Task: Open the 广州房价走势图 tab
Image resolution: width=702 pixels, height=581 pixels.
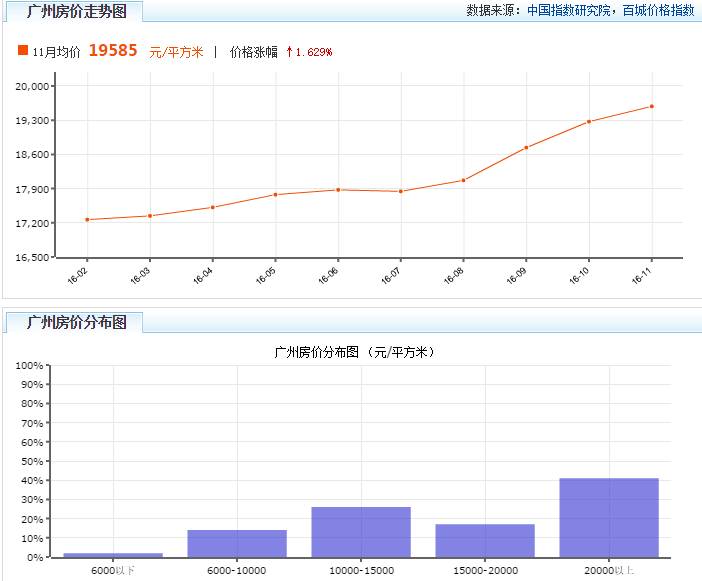Action: coord(75,11)
